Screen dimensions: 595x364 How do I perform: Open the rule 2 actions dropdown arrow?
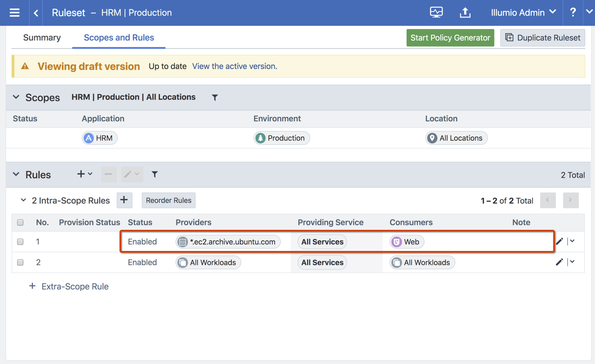click(x=572, y=262)
